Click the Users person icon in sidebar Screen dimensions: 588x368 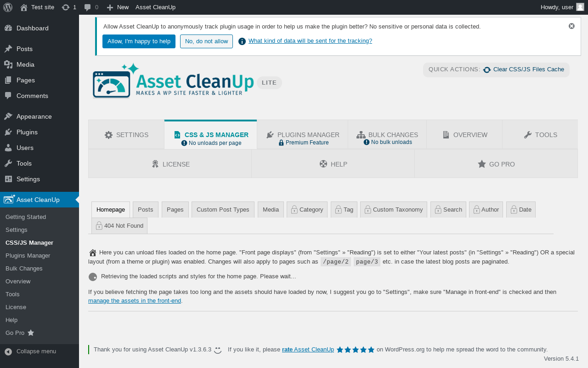point(8,148)
